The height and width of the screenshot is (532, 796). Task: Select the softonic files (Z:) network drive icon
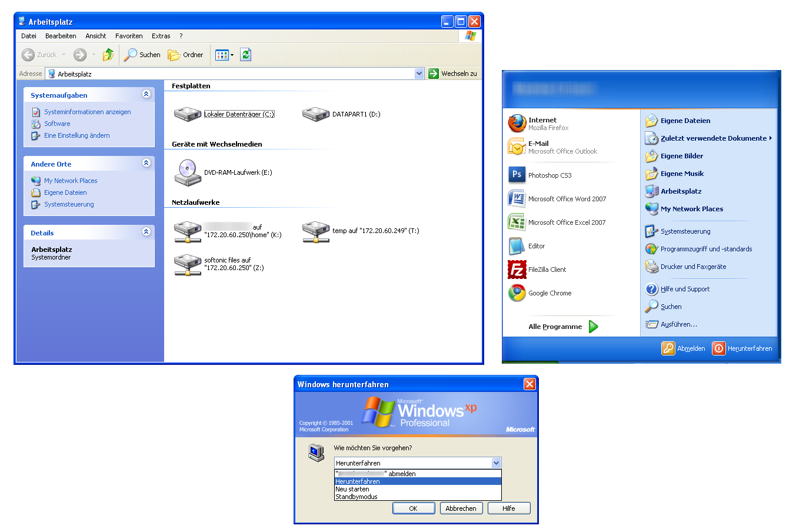tap(188, 265)
